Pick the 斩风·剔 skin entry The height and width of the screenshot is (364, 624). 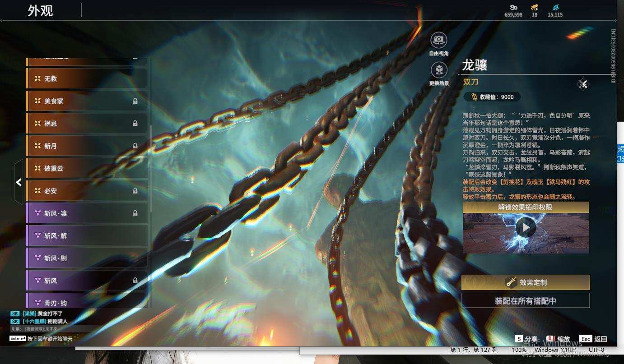87,258
